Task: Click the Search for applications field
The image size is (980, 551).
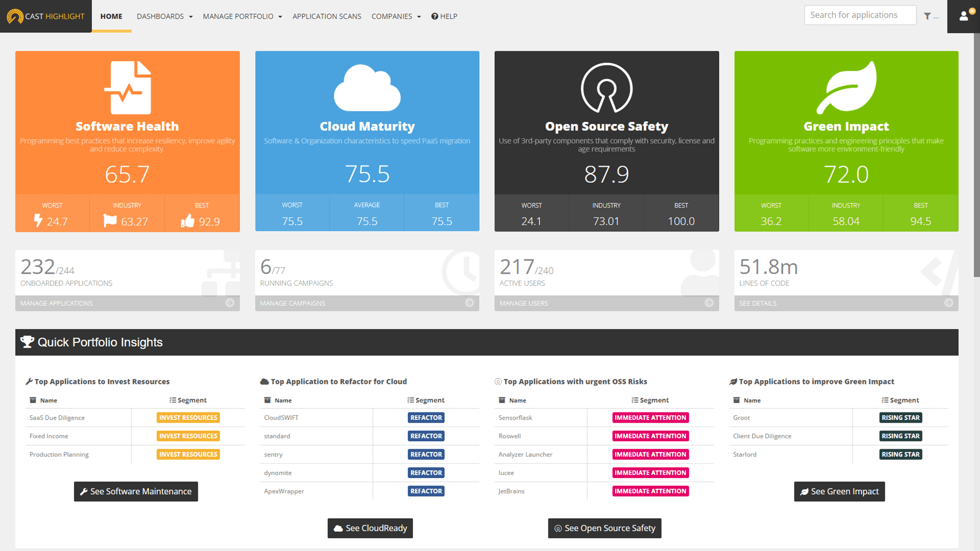Action: point(860,15)
